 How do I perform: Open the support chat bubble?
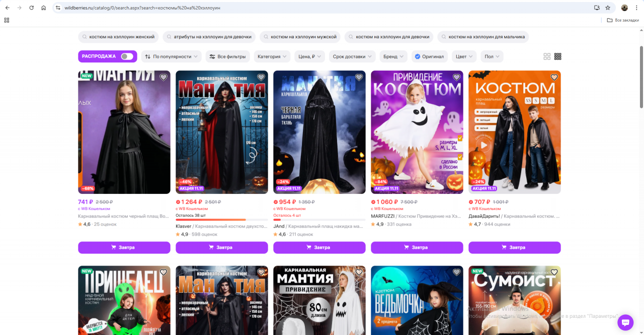pos(625,322)
